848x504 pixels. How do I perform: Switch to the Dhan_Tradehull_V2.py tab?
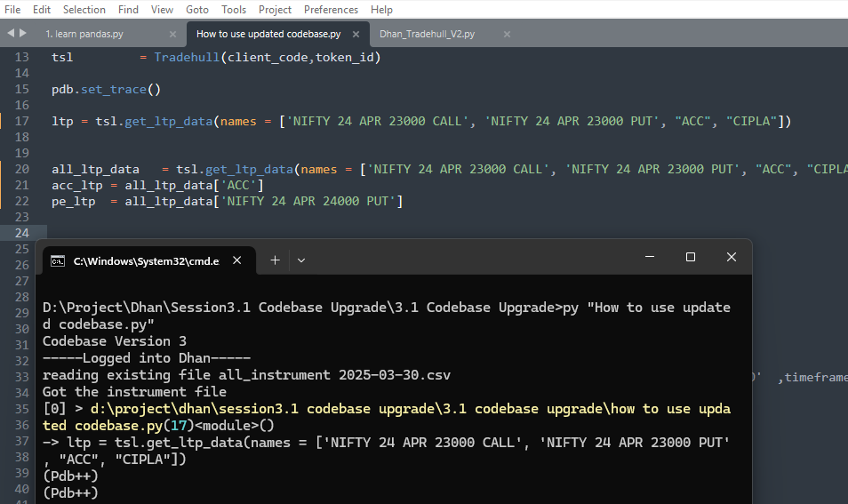click(x=428, y=34)
